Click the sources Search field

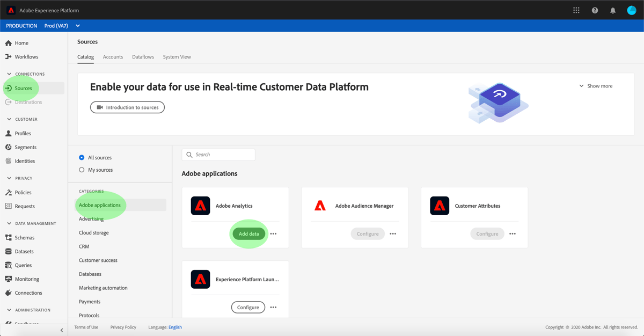tap(218, 155)
